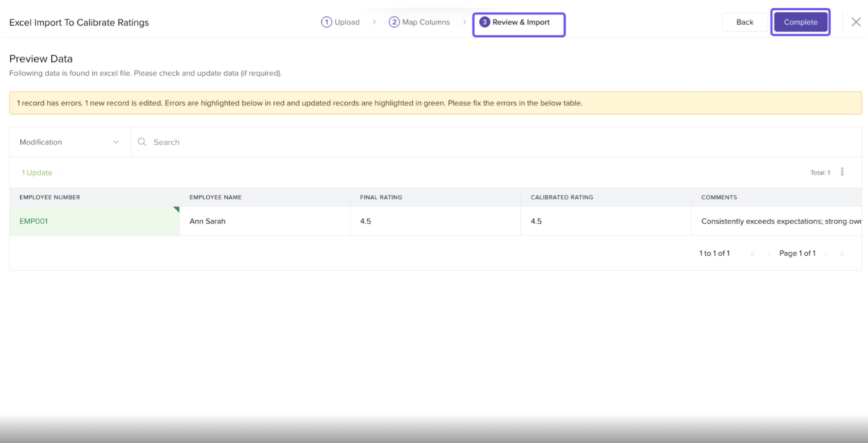Switch to the Map Columns step label
Viewport: 868px width, 443px height.
point(426,22)
